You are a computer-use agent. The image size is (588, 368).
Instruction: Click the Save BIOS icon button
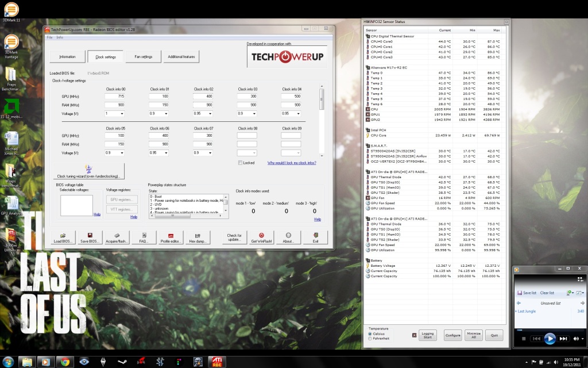(x=90, y=237)
